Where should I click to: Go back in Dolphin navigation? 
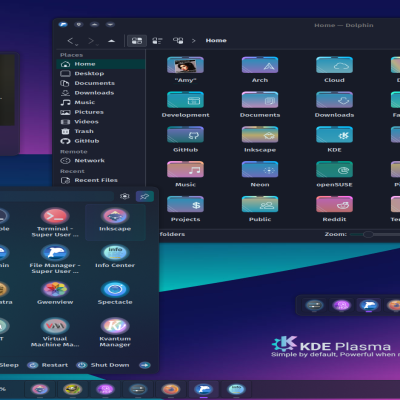70,41
